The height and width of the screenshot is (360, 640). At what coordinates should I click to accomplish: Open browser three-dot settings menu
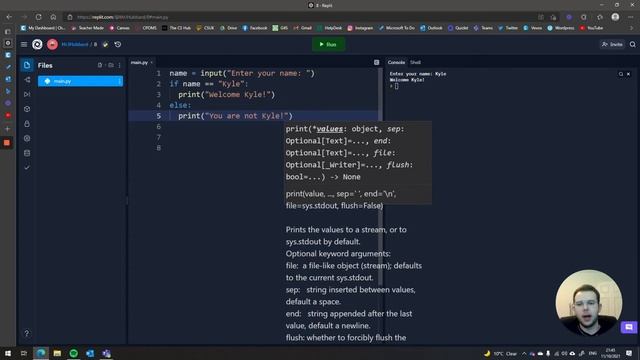click(631, 17)
